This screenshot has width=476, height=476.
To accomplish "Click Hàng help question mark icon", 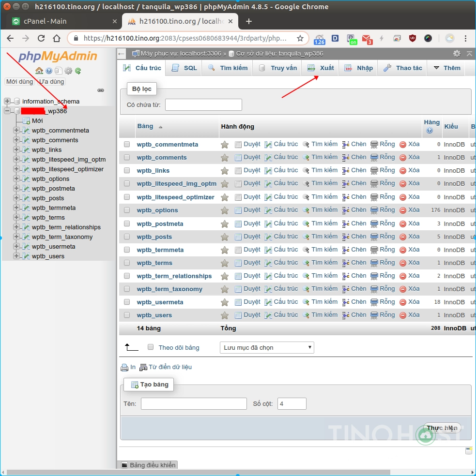I will click(429, 131).
